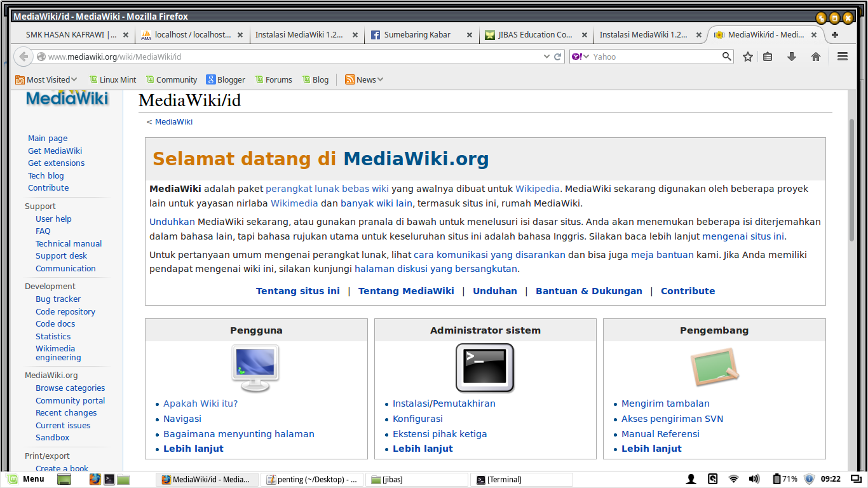Switch to JIBAS Education Community tab
This screenshot has height=488, width=868.
(x=536, y=35)
